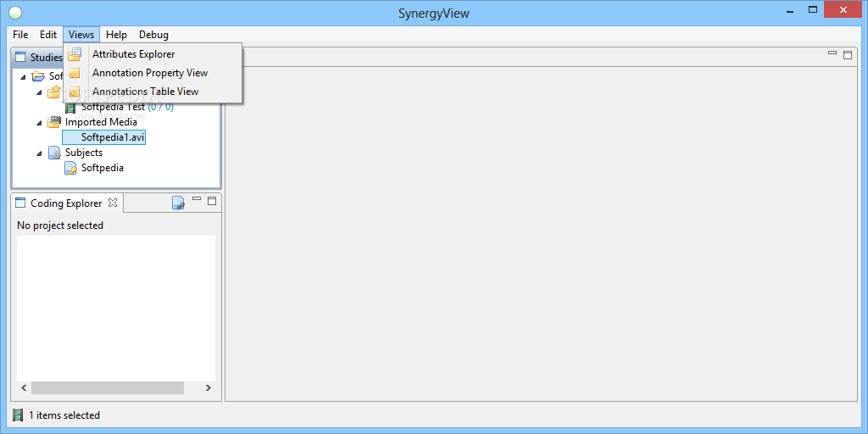
Task: Click the Annotation Property View menu icon
Action: [x=75, y=73]
